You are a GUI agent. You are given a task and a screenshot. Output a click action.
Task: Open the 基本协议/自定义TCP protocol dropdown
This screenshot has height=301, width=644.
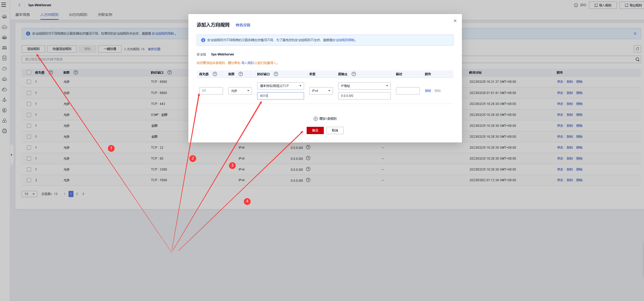(x=280, y=86)
